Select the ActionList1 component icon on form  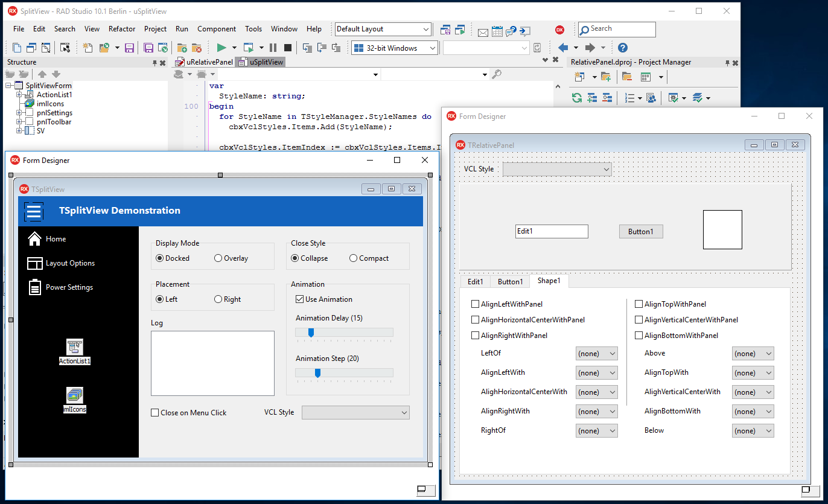[x=75, y=346]
